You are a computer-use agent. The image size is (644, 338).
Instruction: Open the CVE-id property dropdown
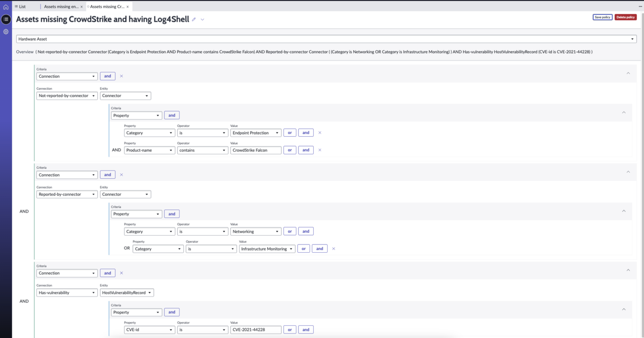point(149,330)
